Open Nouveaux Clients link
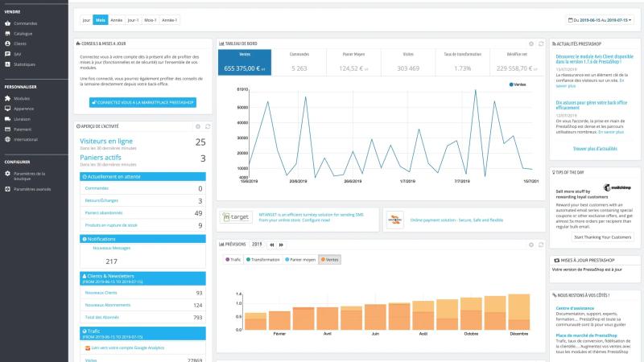Screen dimensions: 644x362 [101, 293]
